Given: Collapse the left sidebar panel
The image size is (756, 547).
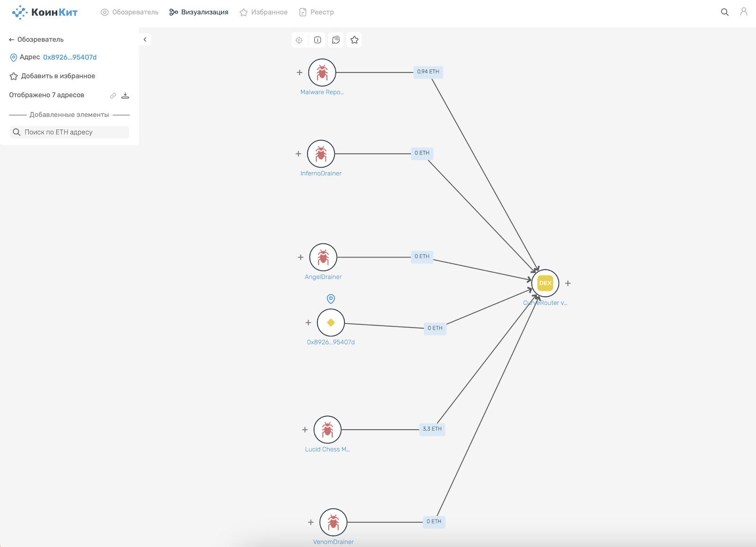Looking at the screenshot, I should [145, 40].
